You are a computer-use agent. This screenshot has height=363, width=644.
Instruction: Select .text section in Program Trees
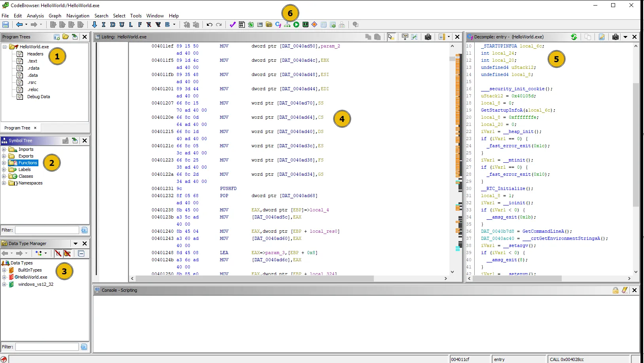[32, 61]
